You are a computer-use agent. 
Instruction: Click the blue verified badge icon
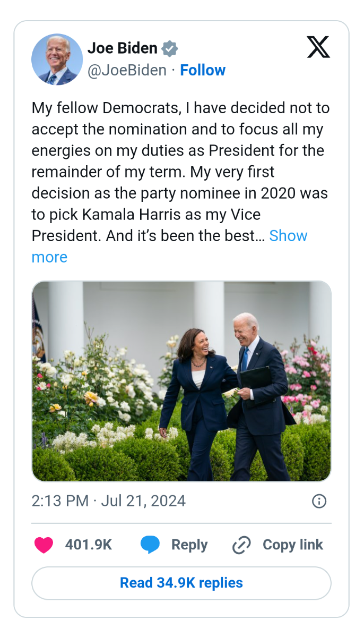point(169,48)
